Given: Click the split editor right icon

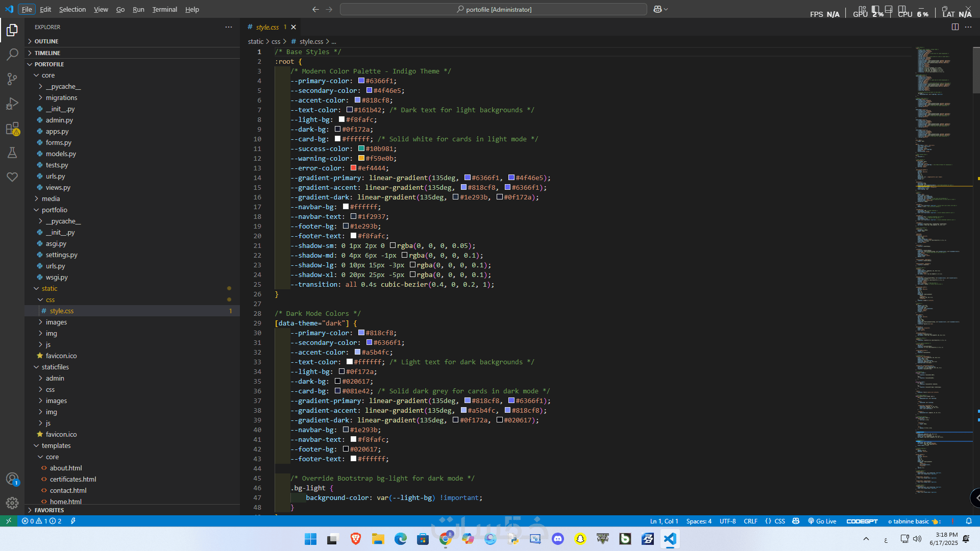Looking at the screenshot, I should click(x=955, y=27).
